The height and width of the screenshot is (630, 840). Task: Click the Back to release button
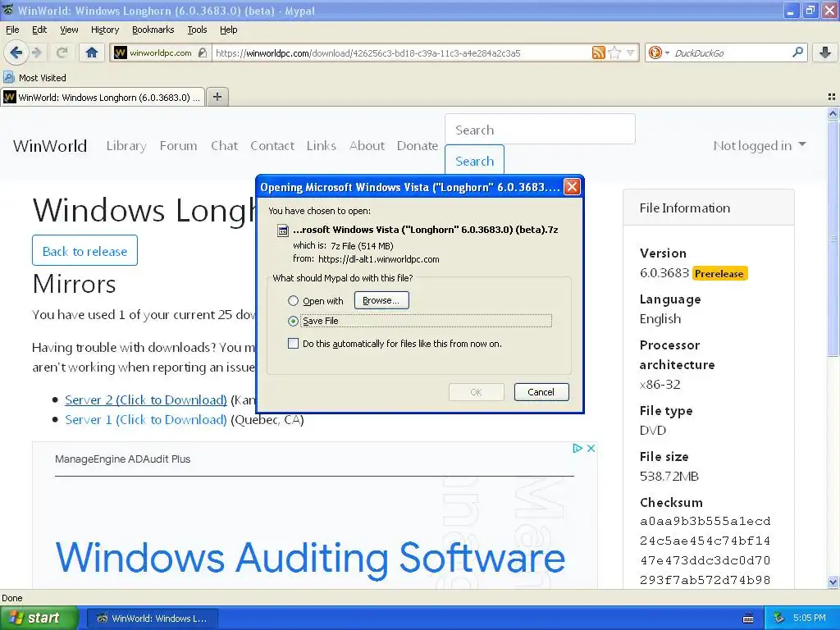coord(84,251)
